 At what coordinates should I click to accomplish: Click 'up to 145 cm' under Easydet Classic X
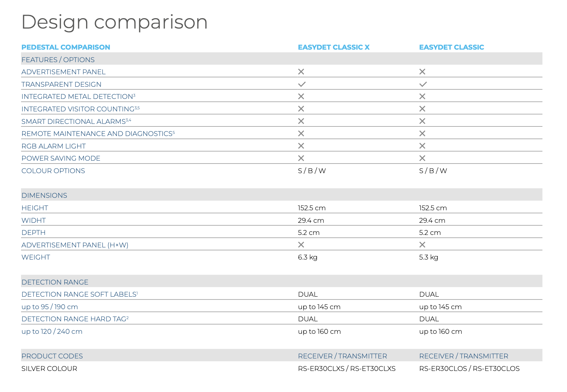point(319,307)
